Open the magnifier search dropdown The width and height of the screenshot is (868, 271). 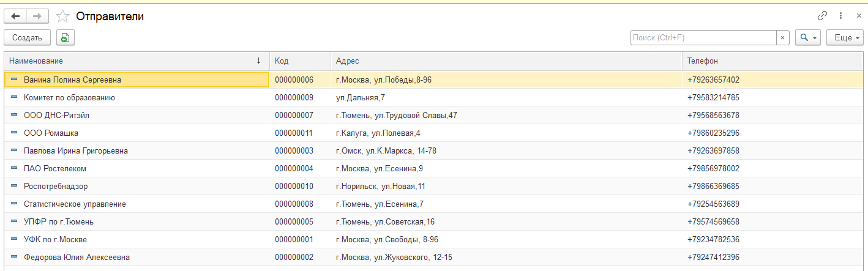point(808,38)
